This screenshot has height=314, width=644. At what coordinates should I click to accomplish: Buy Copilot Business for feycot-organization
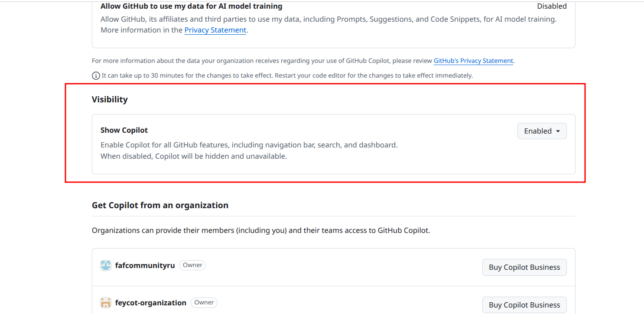tap(524, 304)
